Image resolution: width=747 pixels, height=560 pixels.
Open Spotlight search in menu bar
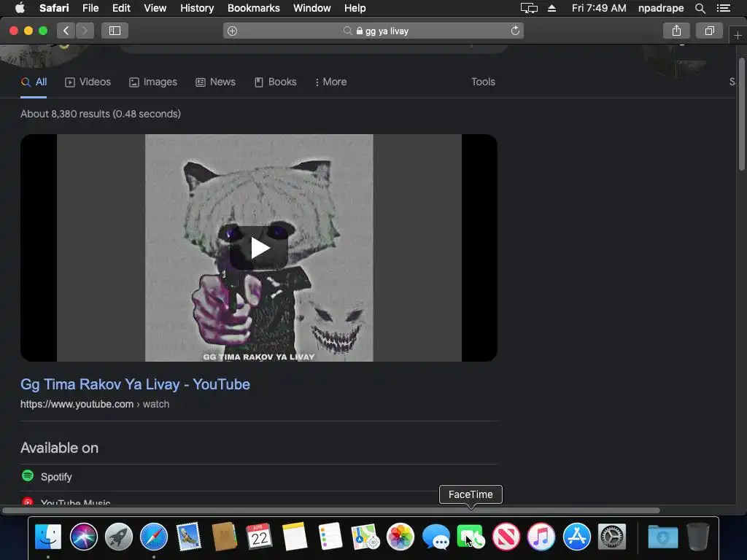coord(700,8)
